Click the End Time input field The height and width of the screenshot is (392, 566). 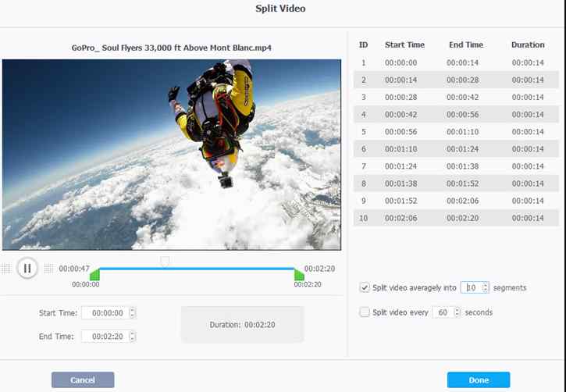105,337
